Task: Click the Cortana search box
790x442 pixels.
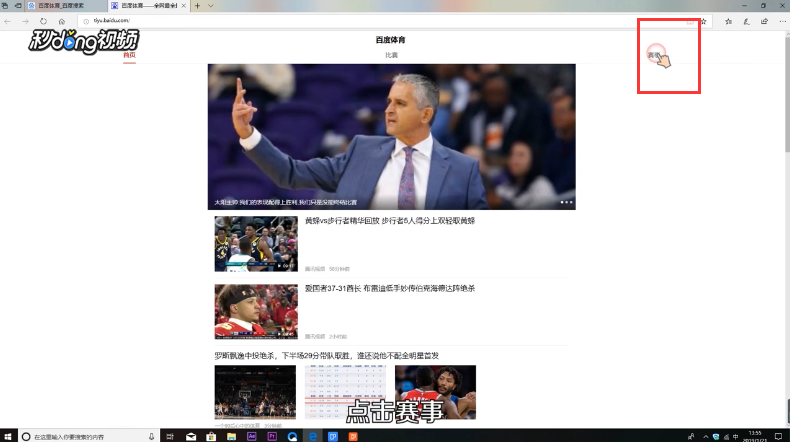Action: 89,436
